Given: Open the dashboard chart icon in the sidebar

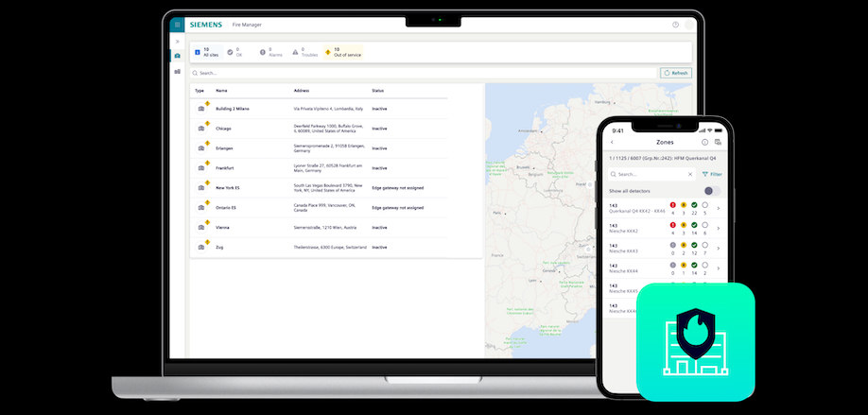Looking at the screenshot, I should (177, 72).
